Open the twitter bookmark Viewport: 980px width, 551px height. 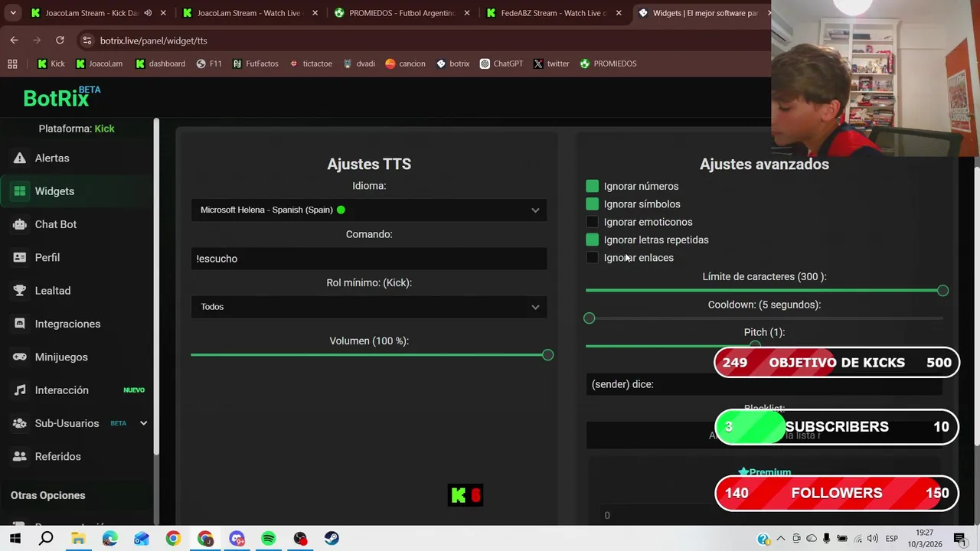[550, 64]
